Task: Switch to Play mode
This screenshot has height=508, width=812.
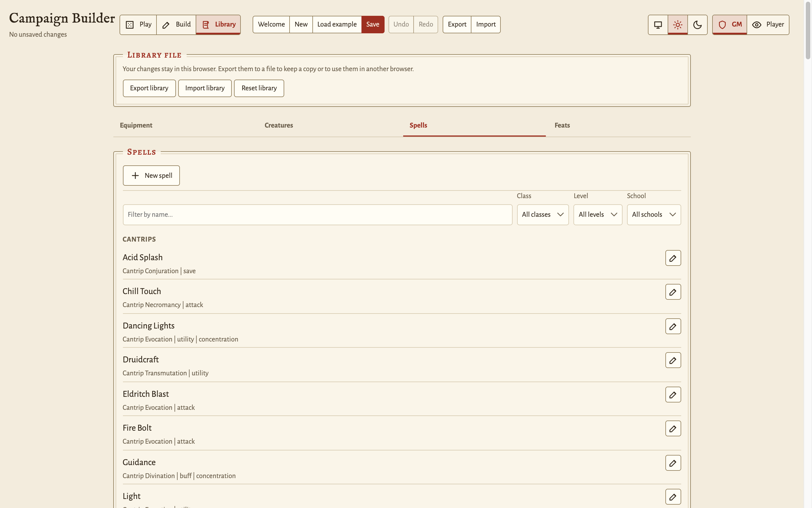Action: coord(138,25)
